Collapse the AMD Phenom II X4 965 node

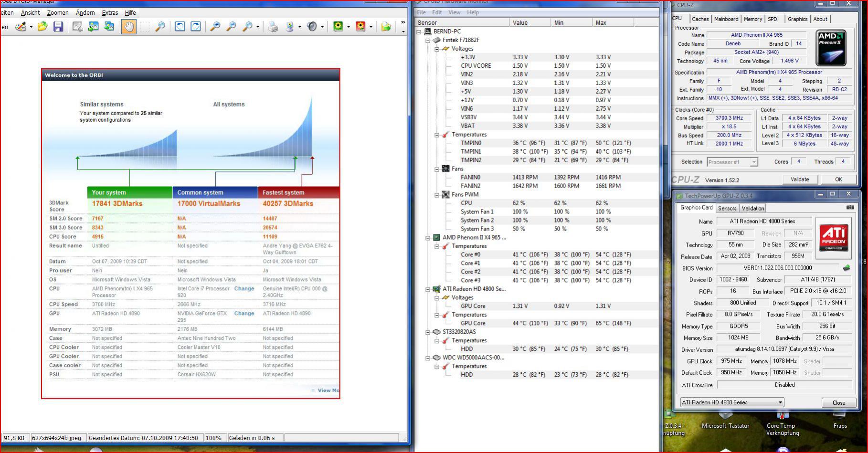click(x=428, y=238)
